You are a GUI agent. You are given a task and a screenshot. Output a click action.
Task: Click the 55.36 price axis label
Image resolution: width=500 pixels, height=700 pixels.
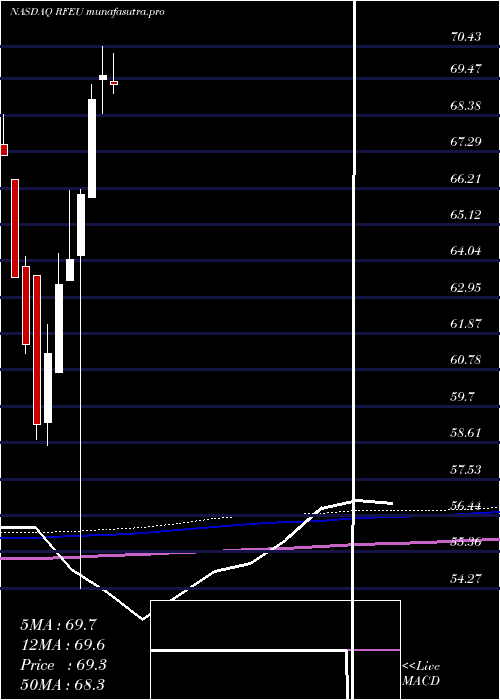(466, 542)
